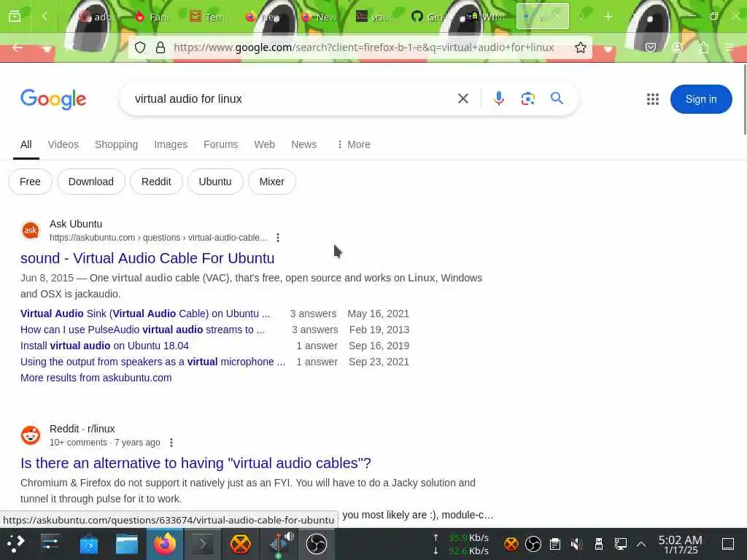Viewport: 747px width, 560px height.
Task: Open Google Lens image search
Action: 528,98
